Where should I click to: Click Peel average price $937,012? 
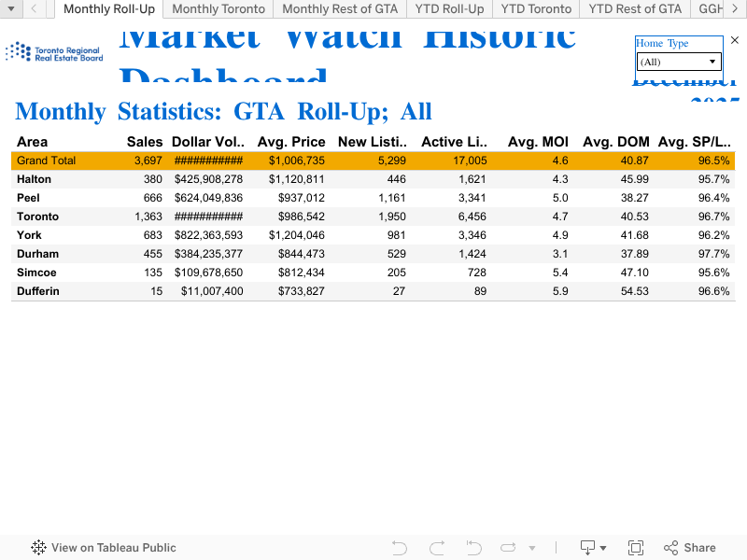pos(302,198)
